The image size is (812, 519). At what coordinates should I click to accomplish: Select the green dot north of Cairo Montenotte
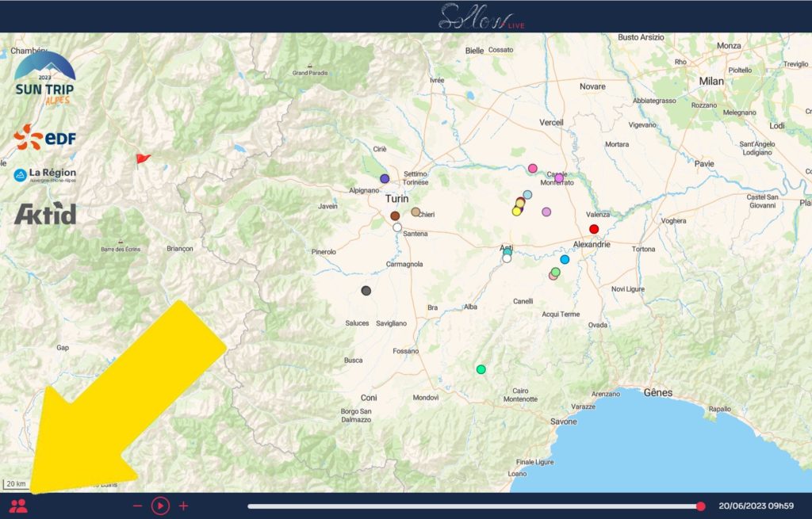[x=481, y=369]
